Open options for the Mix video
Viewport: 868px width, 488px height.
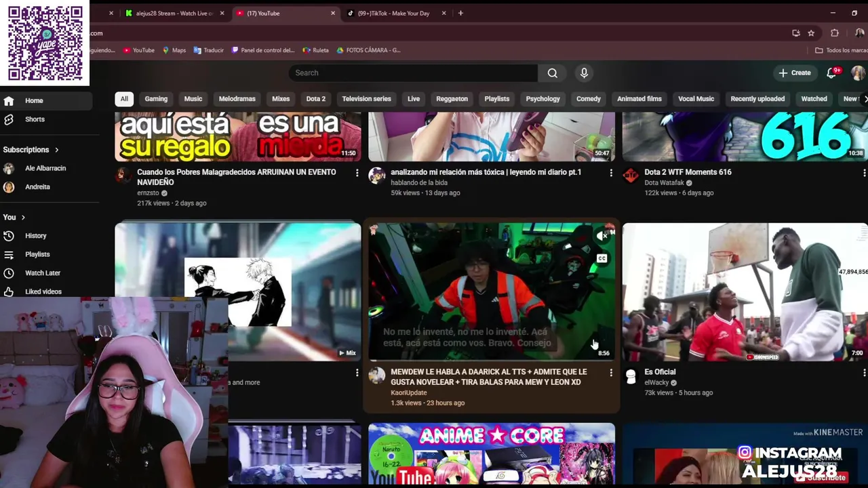357,373
